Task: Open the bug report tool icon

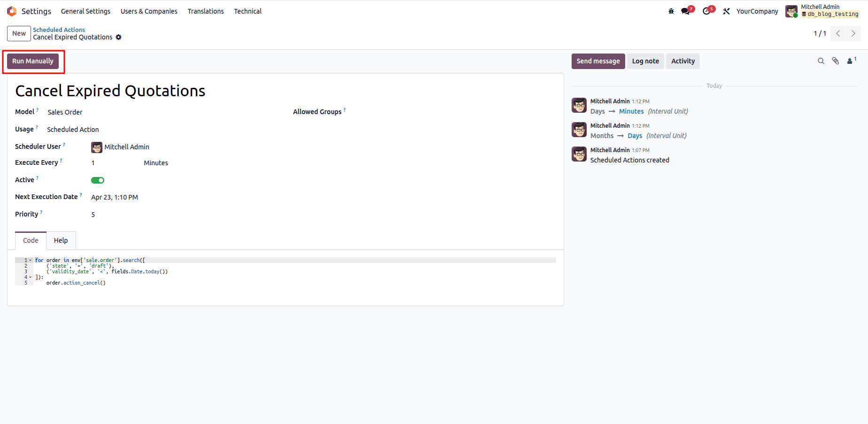Action: [671, 10]
